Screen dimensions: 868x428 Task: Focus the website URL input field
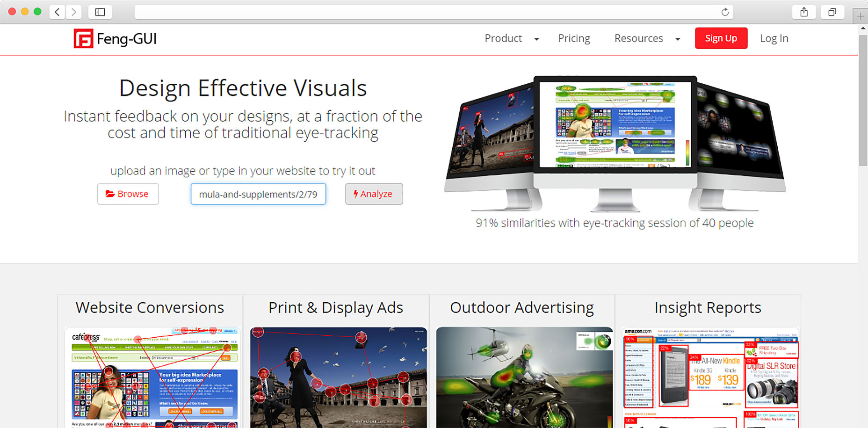point(258,194)
